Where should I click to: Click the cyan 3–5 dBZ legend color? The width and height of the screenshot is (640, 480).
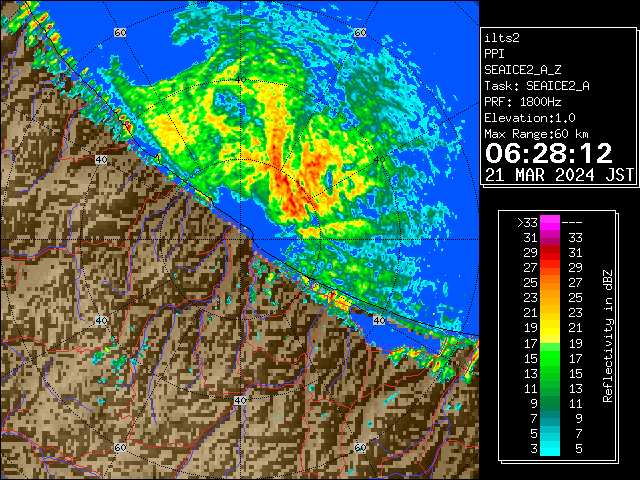tap(549, 448)
